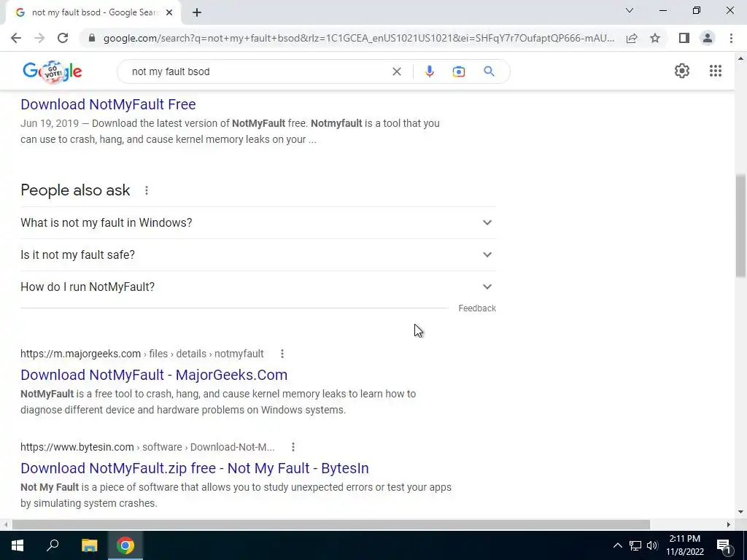The height and width of the screenshot is (560, 747).
Task: Click the Chrome address bar URL
Action: [x=358, y=38]
